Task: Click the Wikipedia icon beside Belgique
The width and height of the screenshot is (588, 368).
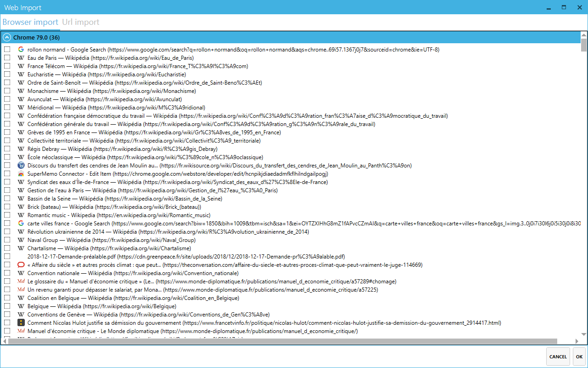Action: (x=21, y=306)
